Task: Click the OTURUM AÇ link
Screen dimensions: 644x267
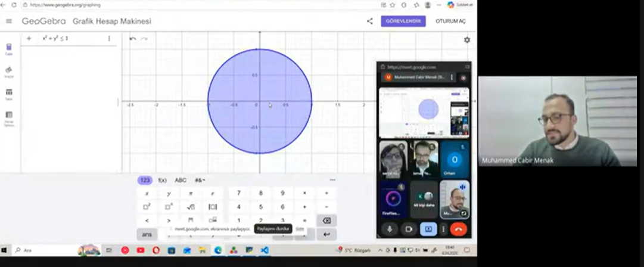Action: coord(450,21)
